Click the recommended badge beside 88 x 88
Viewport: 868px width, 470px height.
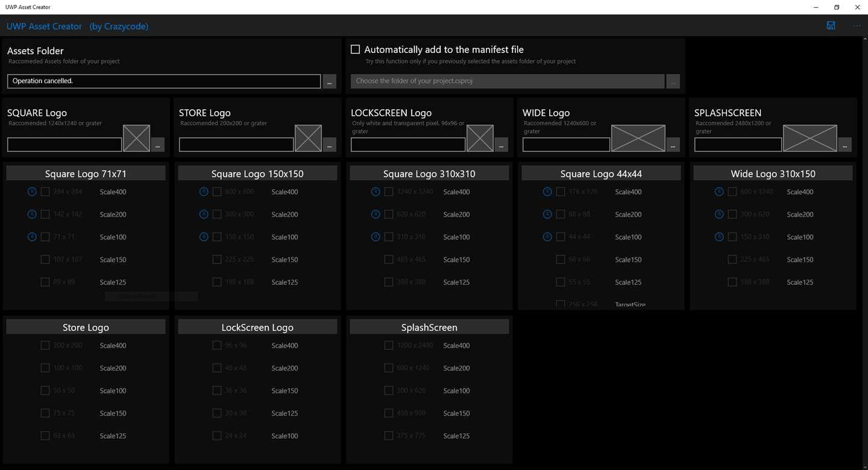[x=547, y=214]
